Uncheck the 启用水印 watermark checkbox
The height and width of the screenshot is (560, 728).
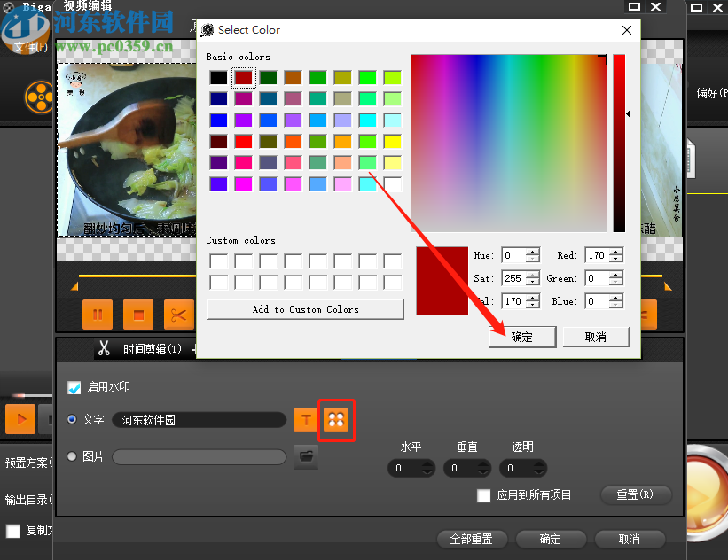tap(74, 387)
